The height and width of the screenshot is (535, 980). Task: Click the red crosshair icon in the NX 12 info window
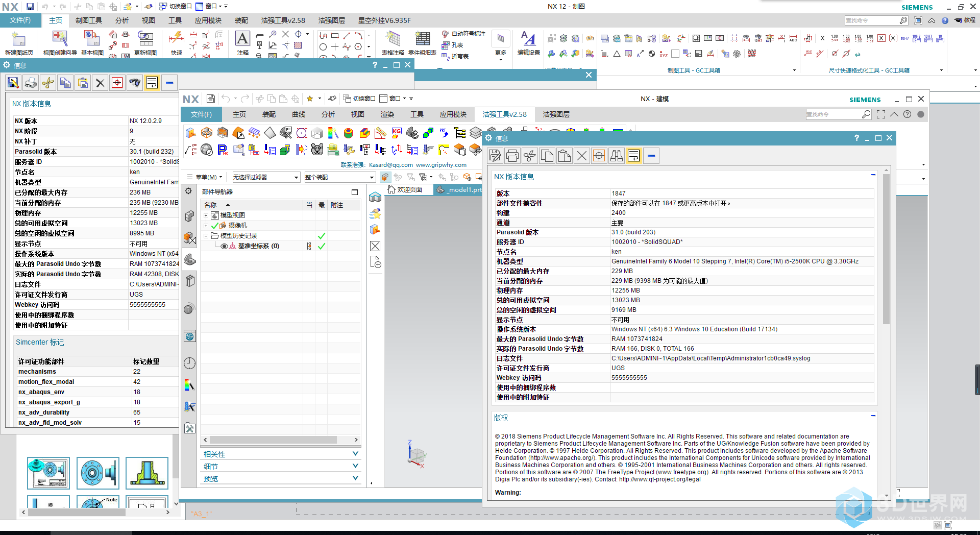pyautogui.click(x=117, y=83)
